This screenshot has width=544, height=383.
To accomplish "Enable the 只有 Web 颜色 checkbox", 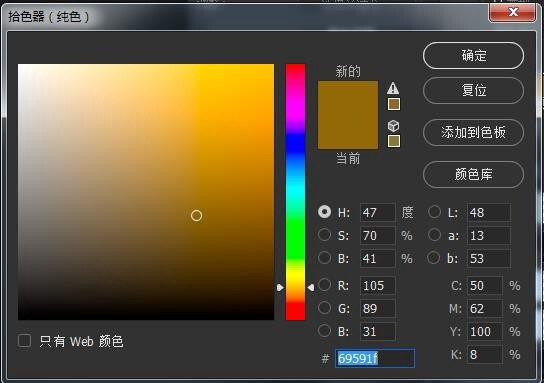I will (24, 341).
